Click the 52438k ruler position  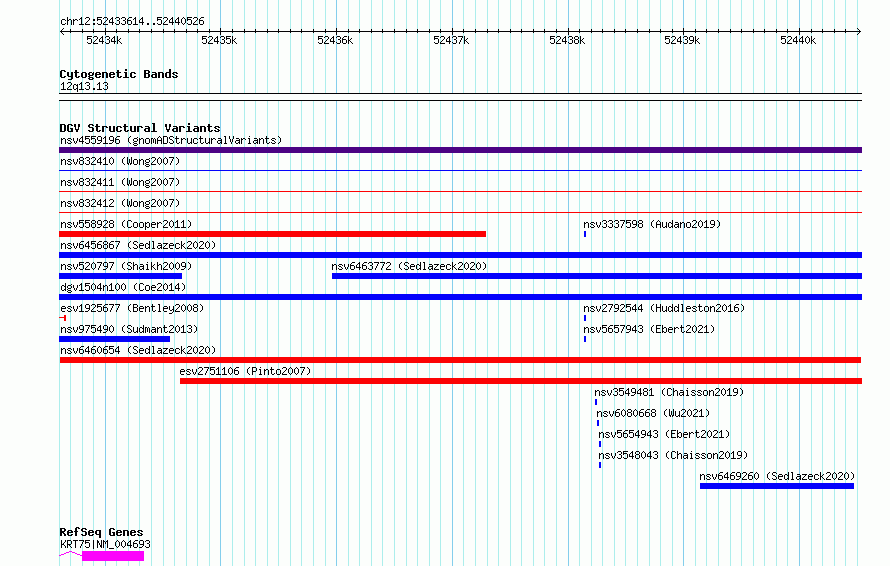click(567, 40)
